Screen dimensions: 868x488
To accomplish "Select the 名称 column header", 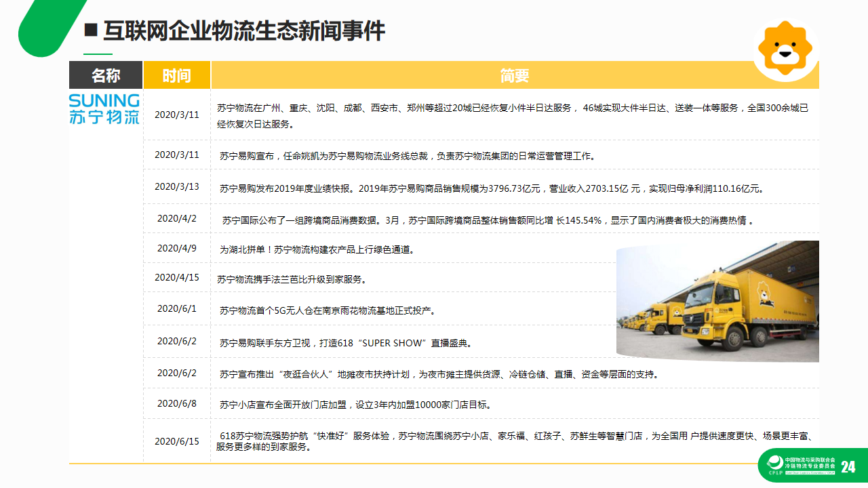I will (x=106, y=75).
